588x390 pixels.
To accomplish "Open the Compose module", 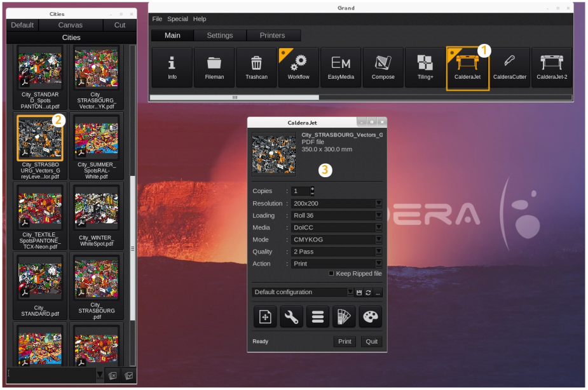I will tap(383, 67).
